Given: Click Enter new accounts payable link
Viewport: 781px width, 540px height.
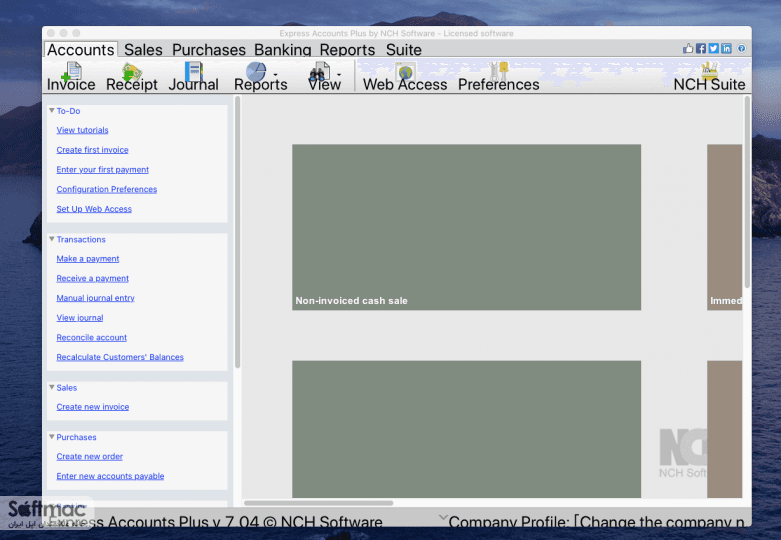Looking at the screenshot, I should point(110,476).
